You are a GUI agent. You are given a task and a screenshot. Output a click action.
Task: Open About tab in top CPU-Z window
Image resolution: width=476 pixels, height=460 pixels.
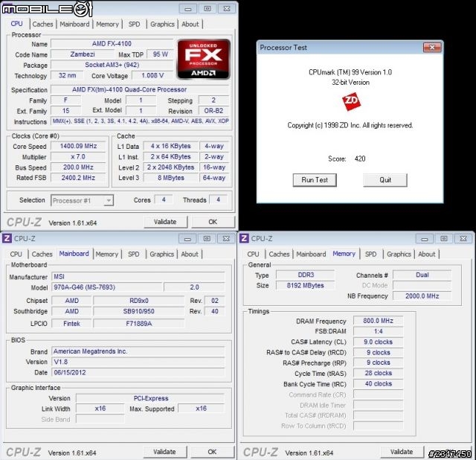coord(190,24)
